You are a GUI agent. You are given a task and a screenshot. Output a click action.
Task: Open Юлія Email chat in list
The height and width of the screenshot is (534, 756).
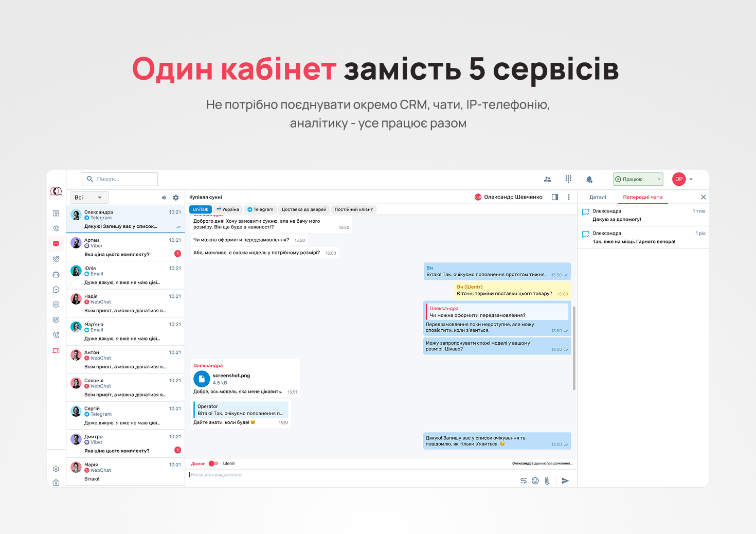(125, 275)
